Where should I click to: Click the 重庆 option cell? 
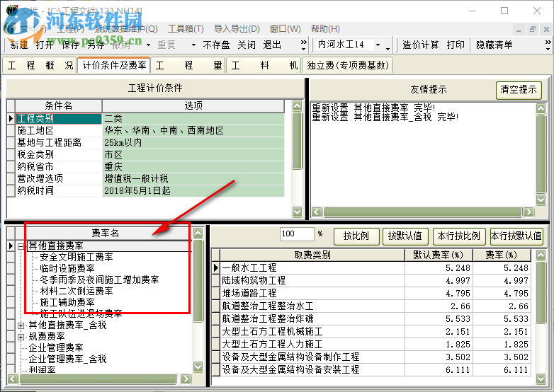click(193, 166)
